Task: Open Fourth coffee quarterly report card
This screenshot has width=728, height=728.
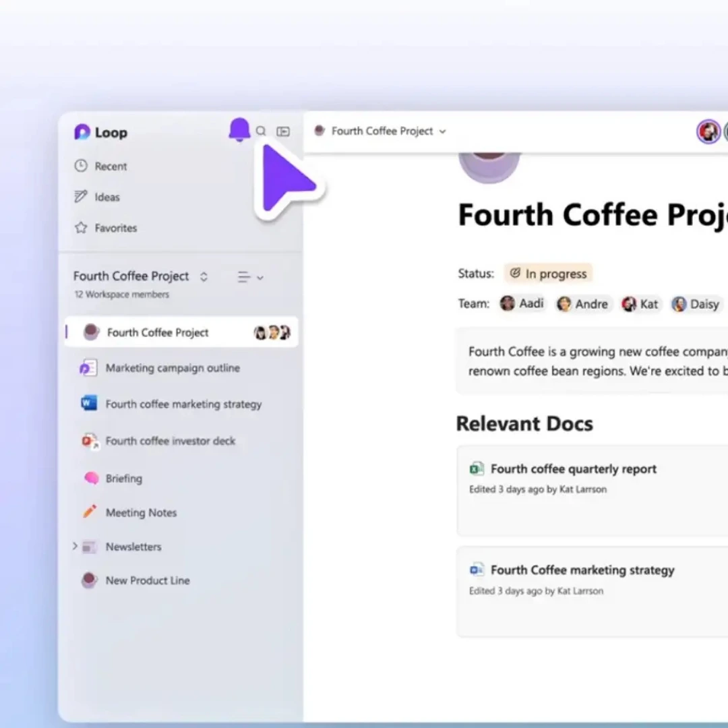Action: (x=573, y=469)
